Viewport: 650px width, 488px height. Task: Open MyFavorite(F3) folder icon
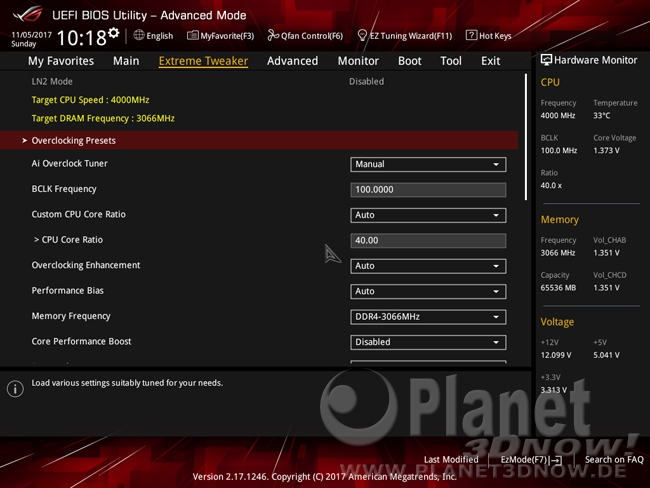pyautogui.click(x=192, y=36)
